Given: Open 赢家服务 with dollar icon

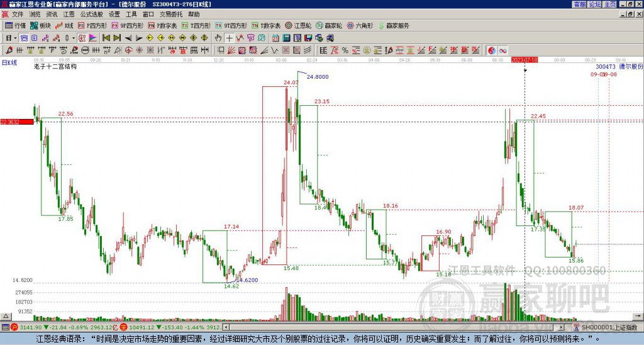Looking at the screenshot, I should [x=394, y=25].
